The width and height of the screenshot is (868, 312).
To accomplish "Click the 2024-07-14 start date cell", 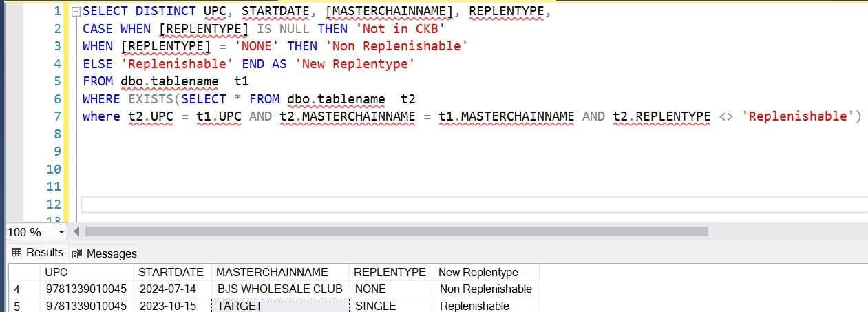I will click(x=173, y=289).
